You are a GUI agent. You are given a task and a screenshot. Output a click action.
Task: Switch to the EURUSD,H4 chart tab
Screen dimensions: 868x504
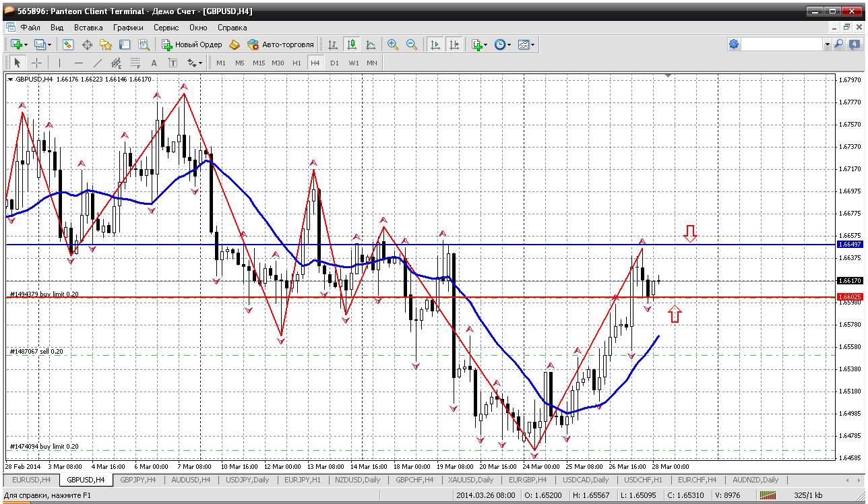31,480
